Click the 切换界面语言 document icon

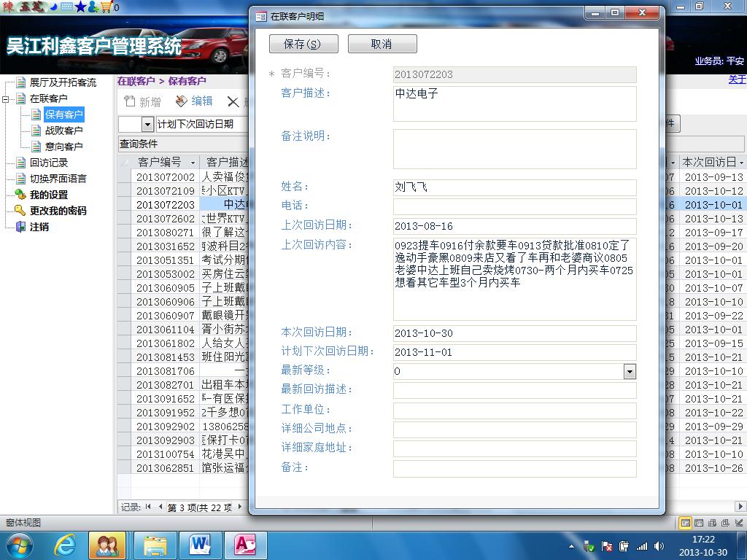[20, 179]
